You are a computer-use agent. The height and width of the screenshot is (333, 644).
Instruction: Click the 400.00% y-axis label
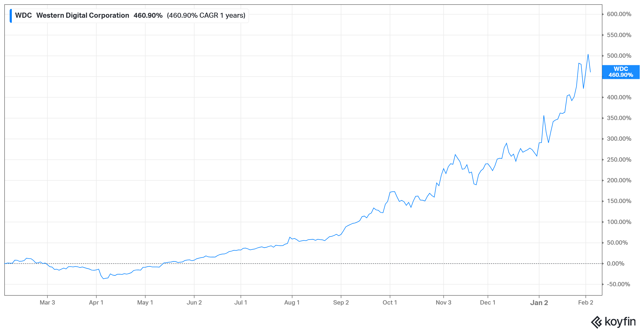coord(619,97)
